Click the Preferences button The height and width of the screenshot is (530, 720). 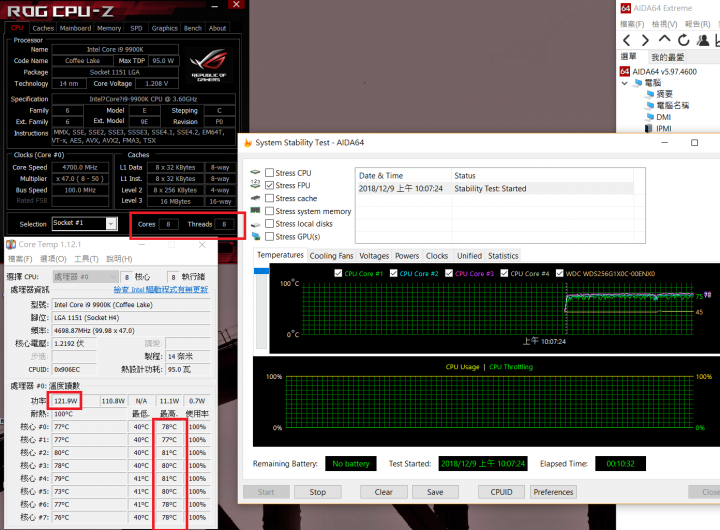pyautogui.click(x=553, y=492)
